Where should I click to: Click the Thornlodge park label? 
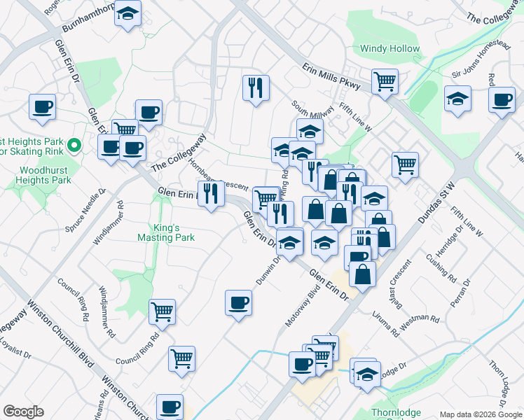pos(396,413)
